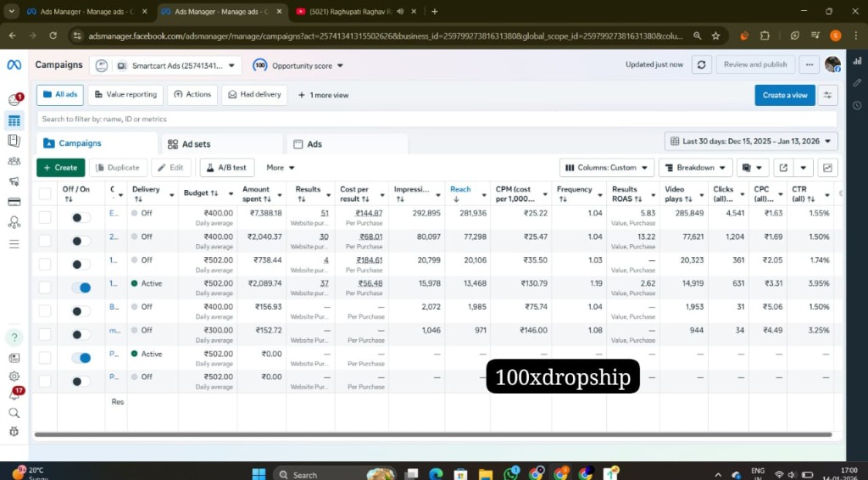Open the Breakdown dropdown
The image size is (868, 480).
point(695,168)
